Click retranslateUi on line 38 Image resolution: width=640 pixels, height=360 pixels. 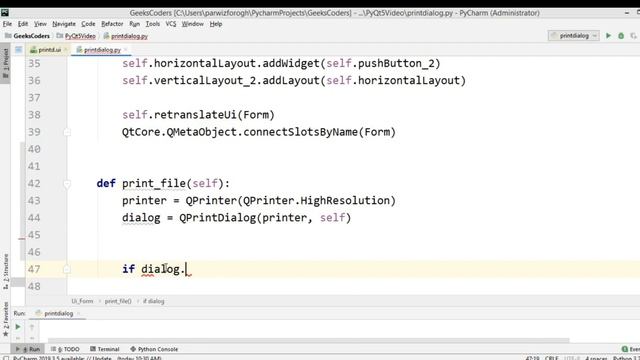(195, 115)
